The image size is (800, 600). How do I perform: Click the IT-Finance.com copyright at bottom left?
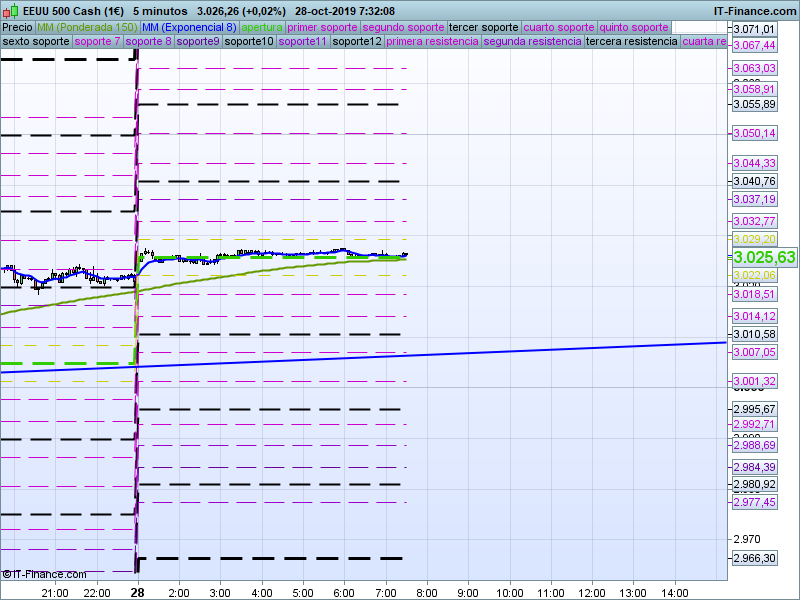[44, 574]
